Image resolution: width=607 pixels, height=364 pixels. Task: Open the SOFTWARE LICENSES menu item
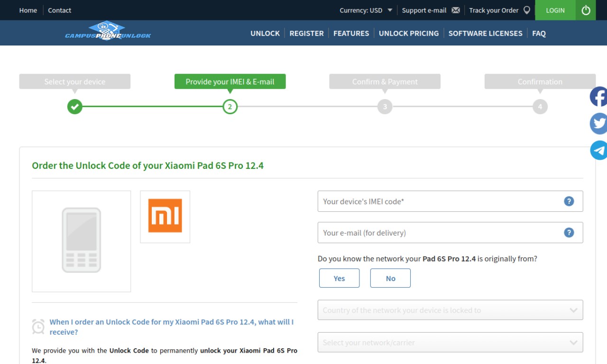point(485,33)
